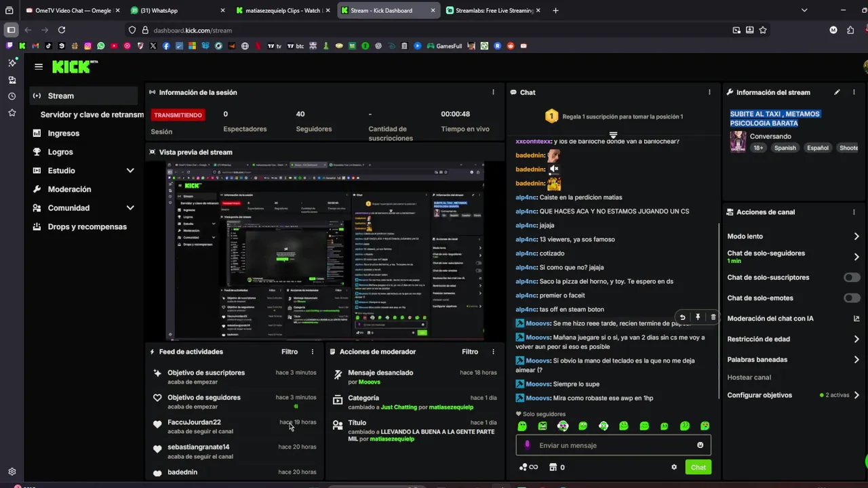Open options menu of Información del stream
868x488 pixels.
click(854, 92)
